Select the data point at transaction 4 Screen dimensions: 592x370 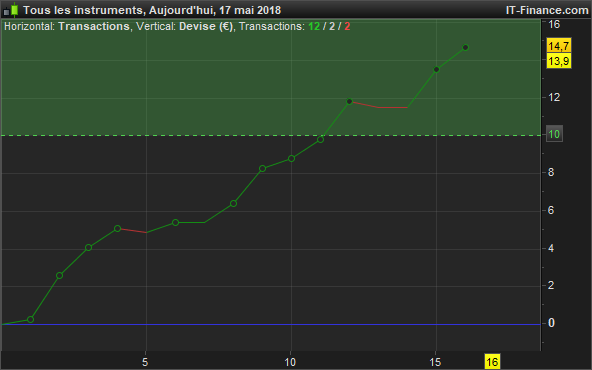coord(117,228)
